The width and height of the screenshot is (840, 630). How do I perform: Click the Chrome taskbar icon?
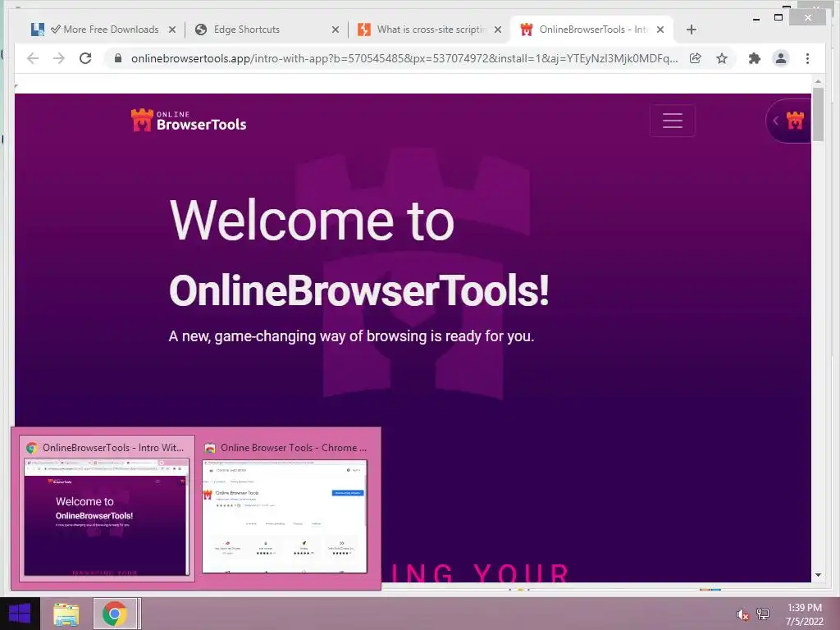click(115, 614)
